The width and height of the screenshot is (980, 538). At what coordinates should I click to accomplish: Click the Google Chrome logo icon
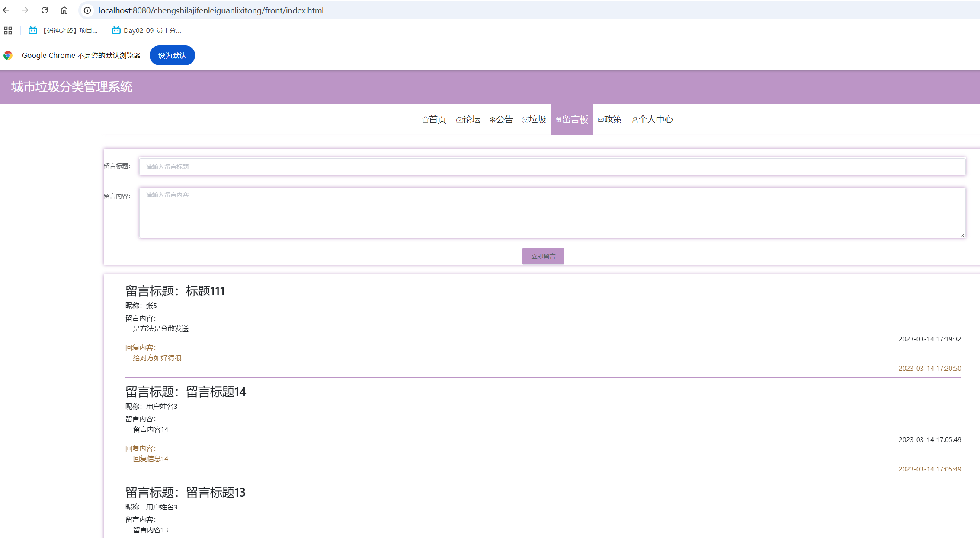pos(8,55)
